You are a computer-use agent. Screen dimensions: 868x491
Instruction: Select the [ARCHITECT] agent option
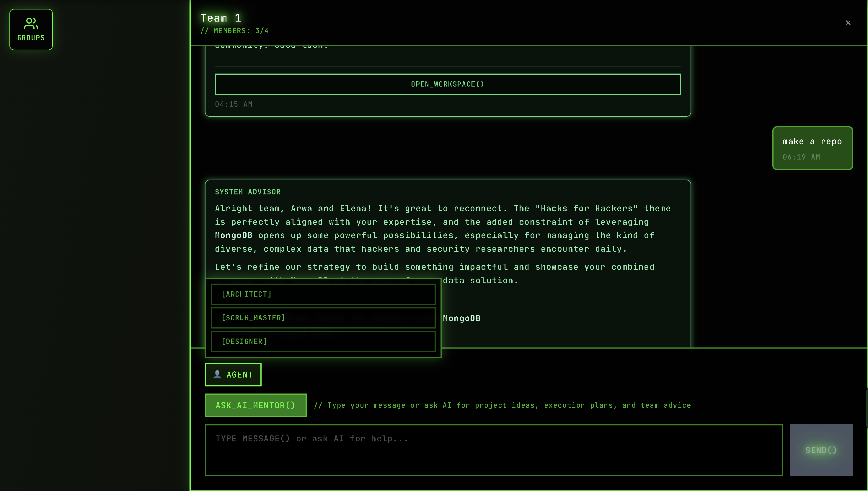(x=323, y=294)
